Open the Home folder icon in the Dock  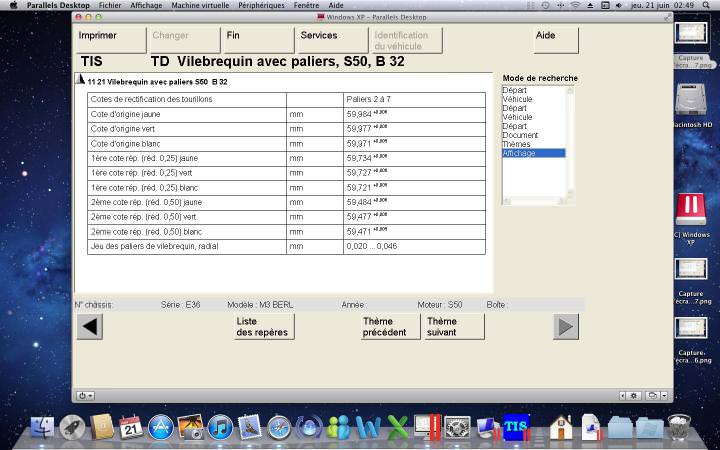coord(561,428)
